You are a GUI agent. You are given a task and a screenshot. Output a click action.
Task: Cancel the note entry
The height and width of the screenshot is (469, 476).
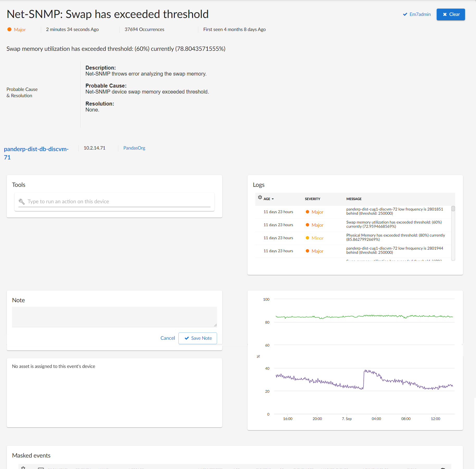coord(168,338)
